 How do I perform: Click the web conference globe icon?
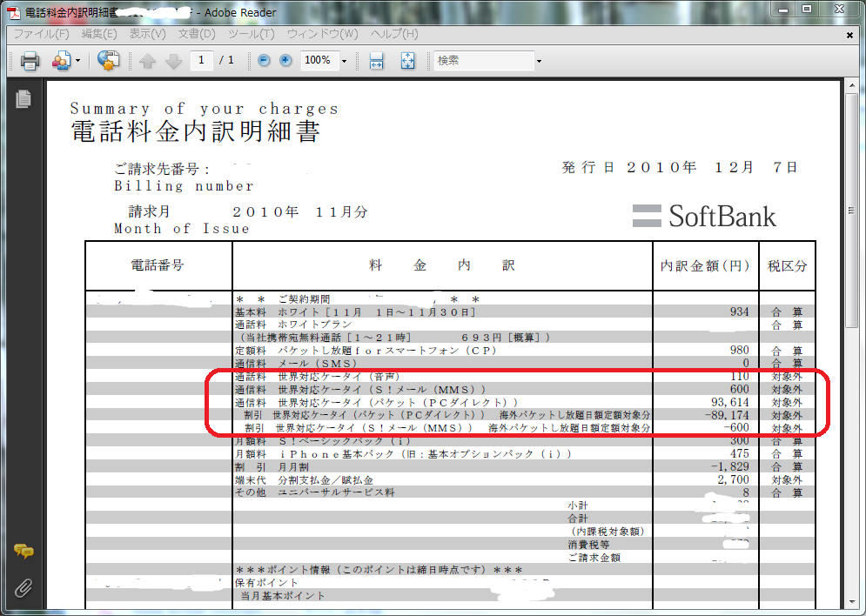pyautogui.click(x=108, y=60)
